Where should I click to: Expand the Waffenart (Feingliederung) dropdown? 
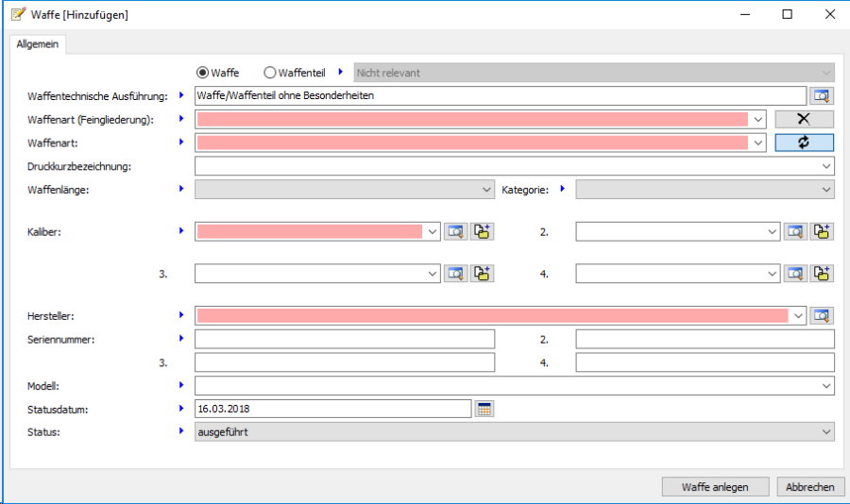[x=757, y=119]
